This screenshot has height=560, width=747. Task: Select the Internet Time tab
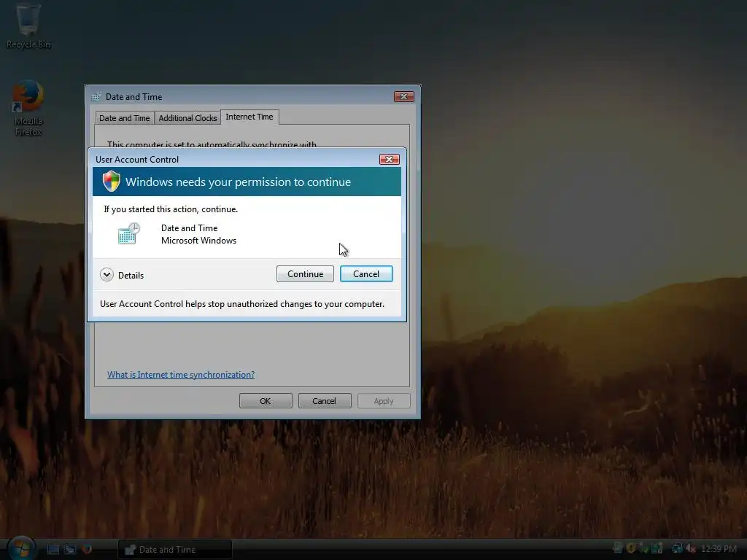click(249, 117)
